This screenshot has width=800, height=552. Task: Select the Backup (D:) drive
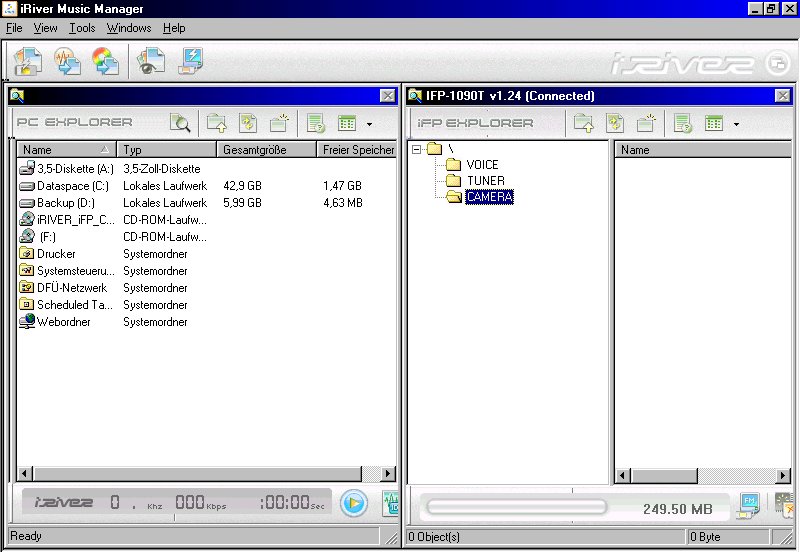click(57, 203)
